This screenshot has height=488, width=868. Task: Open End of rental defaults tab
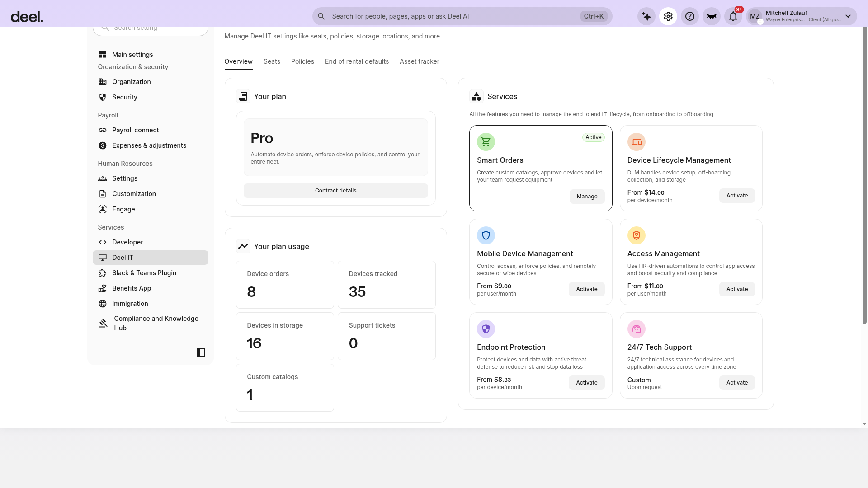tap(357, 61)
